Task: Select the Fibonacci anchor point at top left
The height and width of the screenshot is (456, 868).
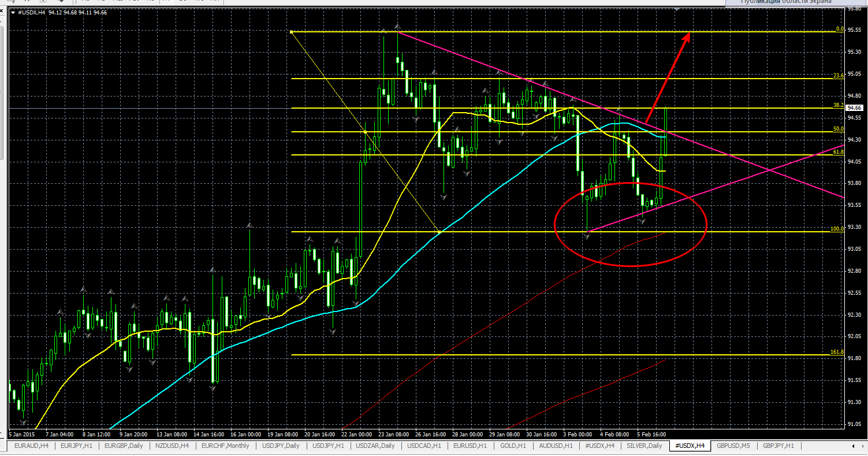Action: click(292, 32)
